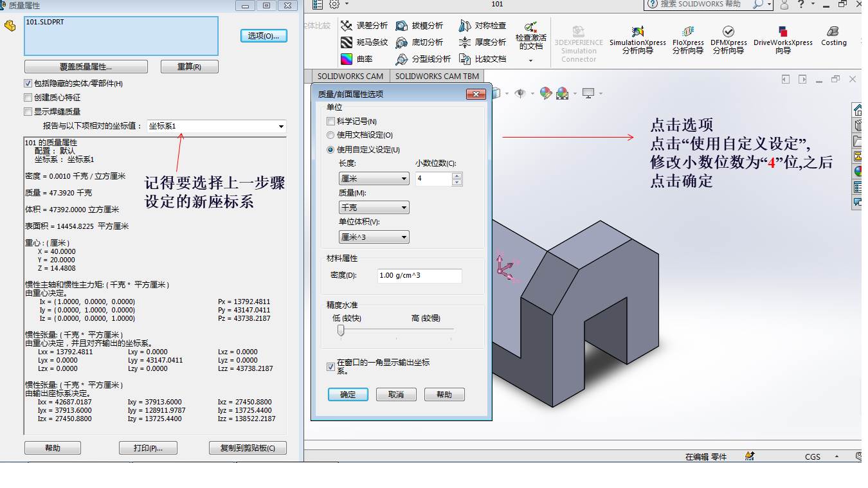Click the 小数位数 decimal places input field
Screen dimensions: 868x488
pyautogui.click(x=434, y=179)
